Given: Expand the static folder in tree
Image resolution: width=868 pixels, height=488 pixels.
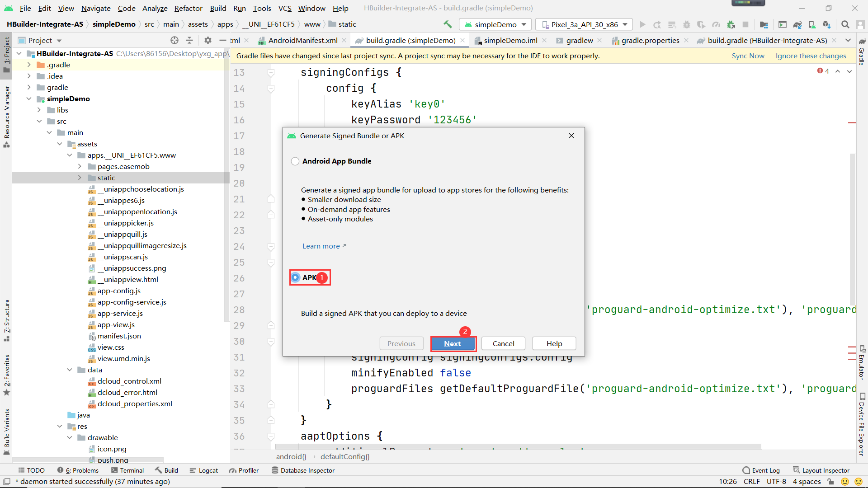Looking at the screenshot, I should tap(80, 178).
